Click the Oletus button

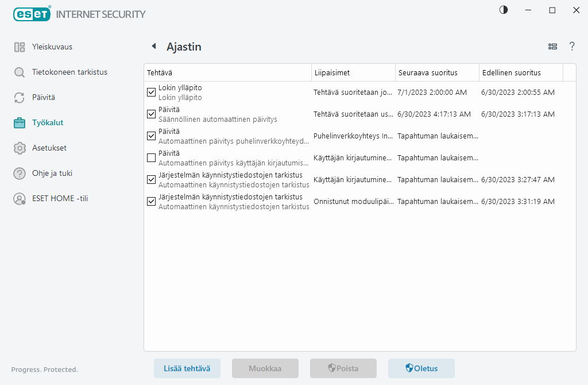421,368
